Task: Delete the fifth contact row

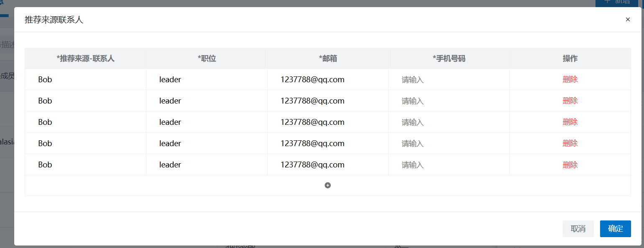Action: [x=570, y=165]
